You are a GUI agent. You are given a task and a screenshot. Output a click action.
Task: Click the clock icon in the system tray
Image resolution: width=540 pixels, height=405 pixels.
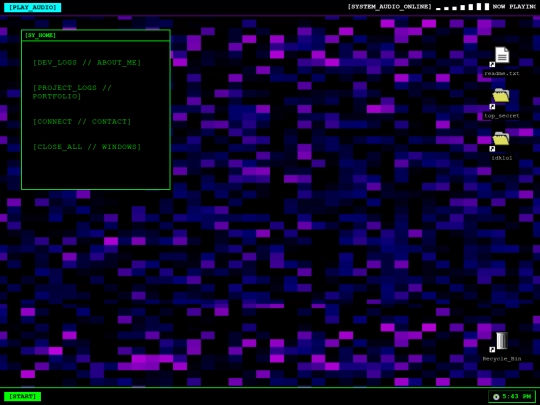496,397
